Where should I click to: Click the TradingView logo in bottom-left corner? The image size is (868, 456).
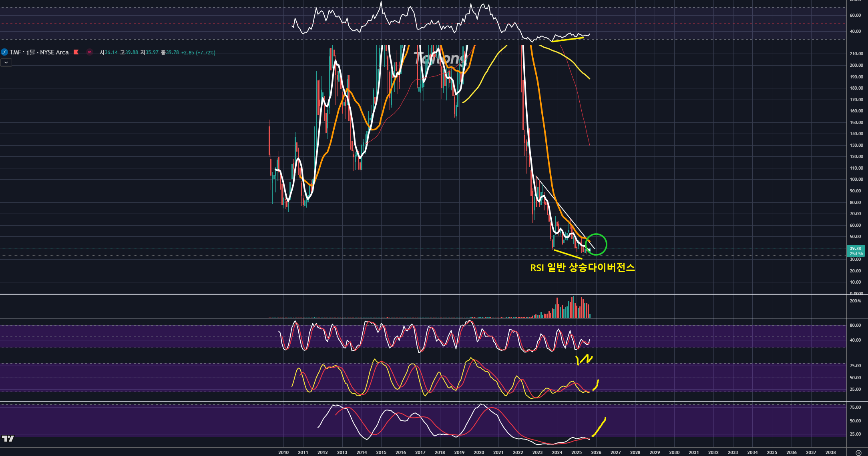tap(8, 438)
